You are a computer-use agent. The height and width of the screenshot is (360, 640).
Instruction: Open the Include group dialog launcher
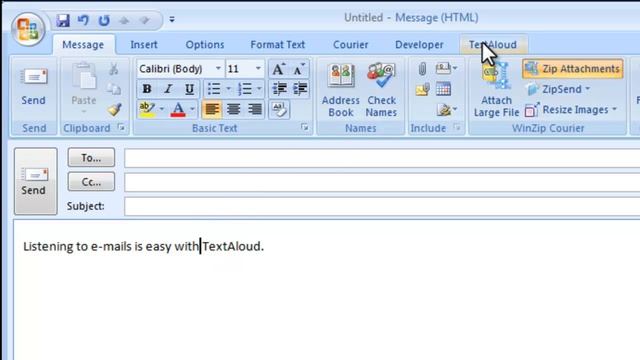[x=457, y=127]
